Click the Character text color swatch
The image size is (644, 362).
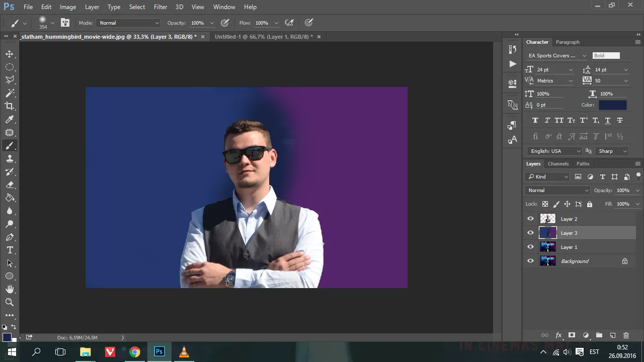(x=612, y=105)
